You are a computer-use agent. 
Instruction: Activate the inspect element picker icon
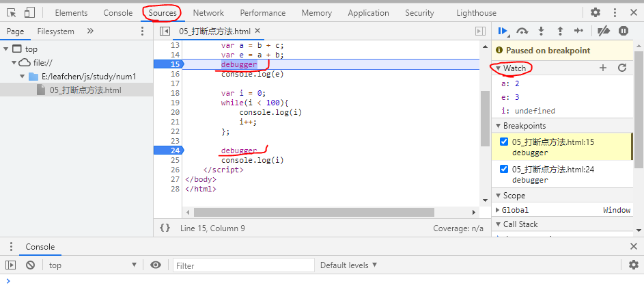(x=12, y=13)
